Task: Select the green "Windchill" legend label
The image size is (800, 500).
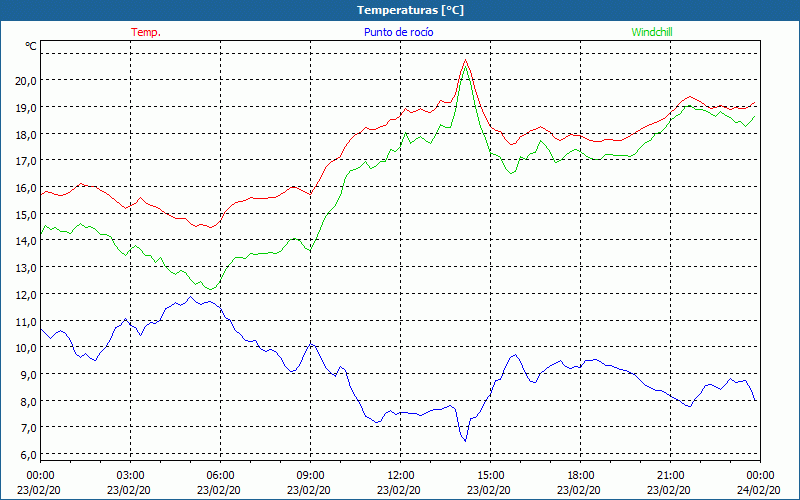Action: point(652,32)
